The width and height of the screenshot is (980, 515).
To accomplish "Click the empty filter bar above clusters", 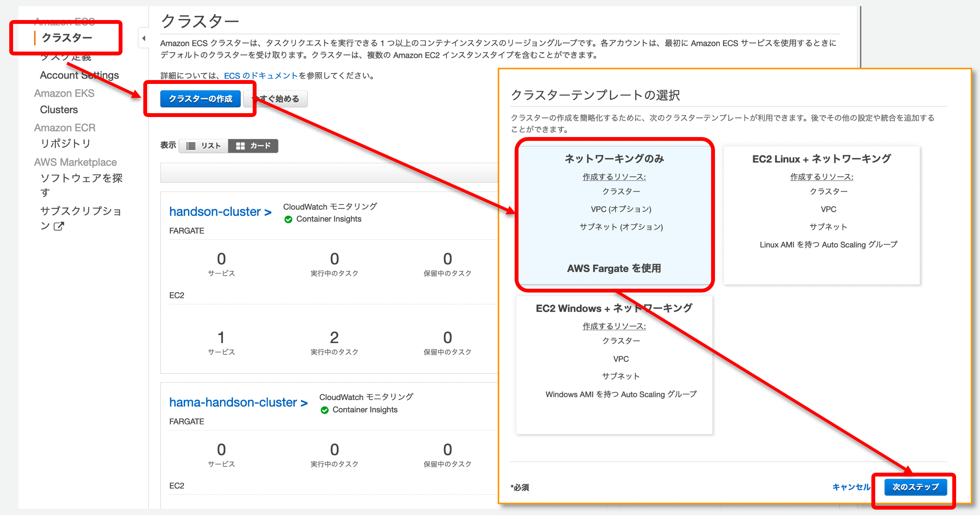I will (329, 172).
